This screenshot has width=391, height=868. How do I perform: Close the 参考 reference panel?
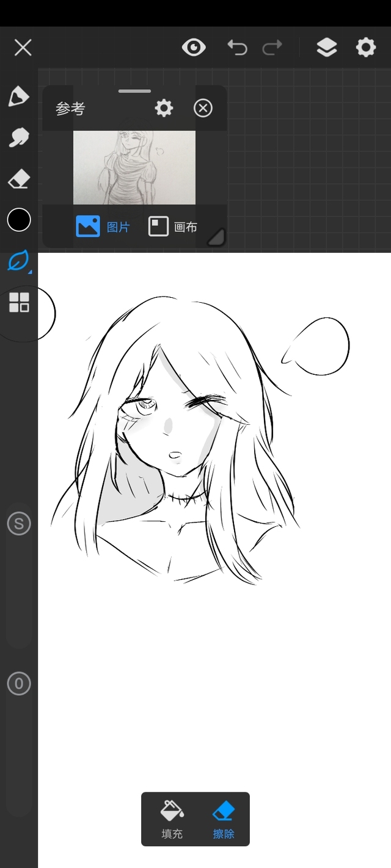click(203, 109)
